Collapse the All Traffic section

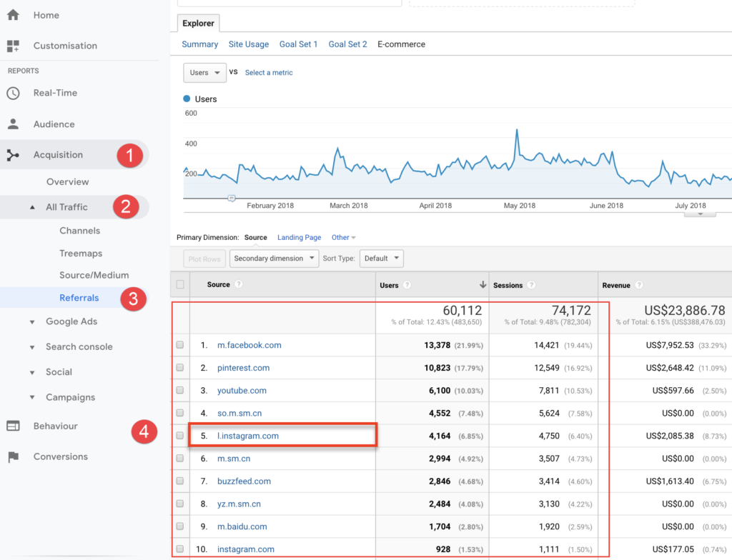click(32, 207)
